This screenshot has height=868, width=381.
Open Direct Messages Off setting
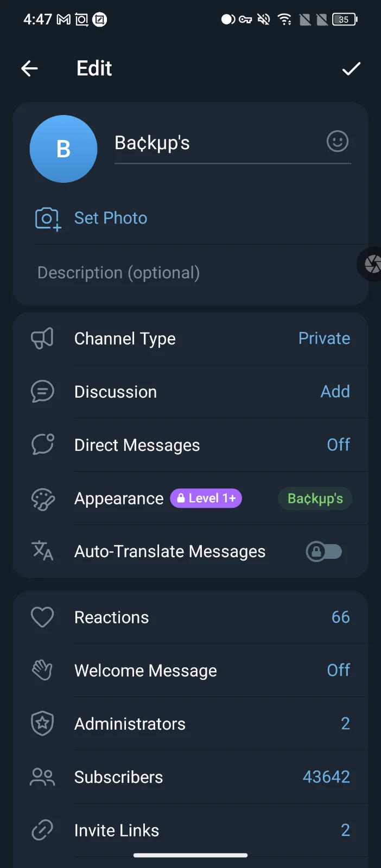(190, 445)
